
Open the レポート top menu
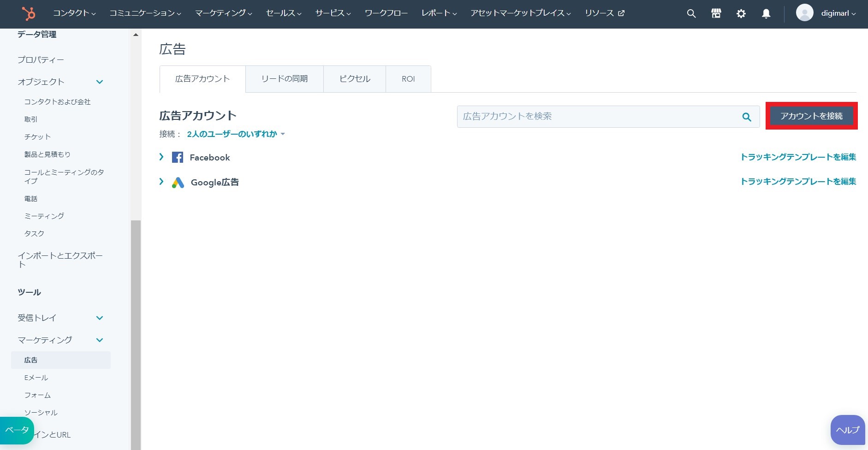(439, 13)
